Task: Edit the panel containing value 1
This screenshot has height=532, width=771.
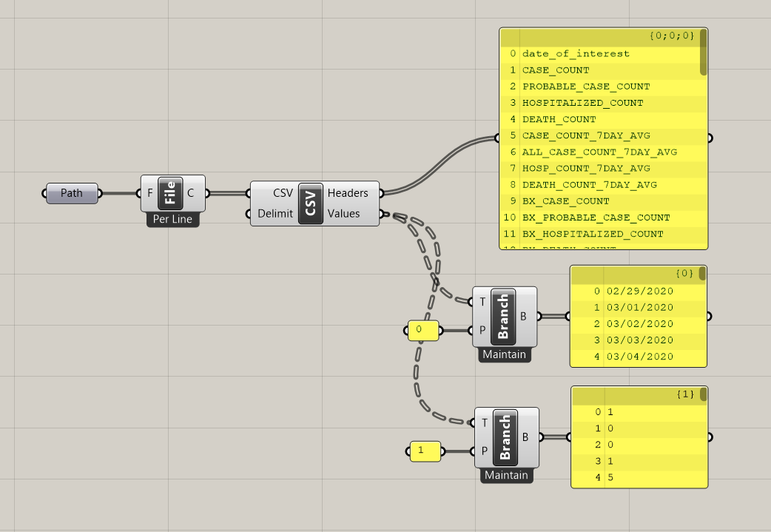Action: point(425,451)
